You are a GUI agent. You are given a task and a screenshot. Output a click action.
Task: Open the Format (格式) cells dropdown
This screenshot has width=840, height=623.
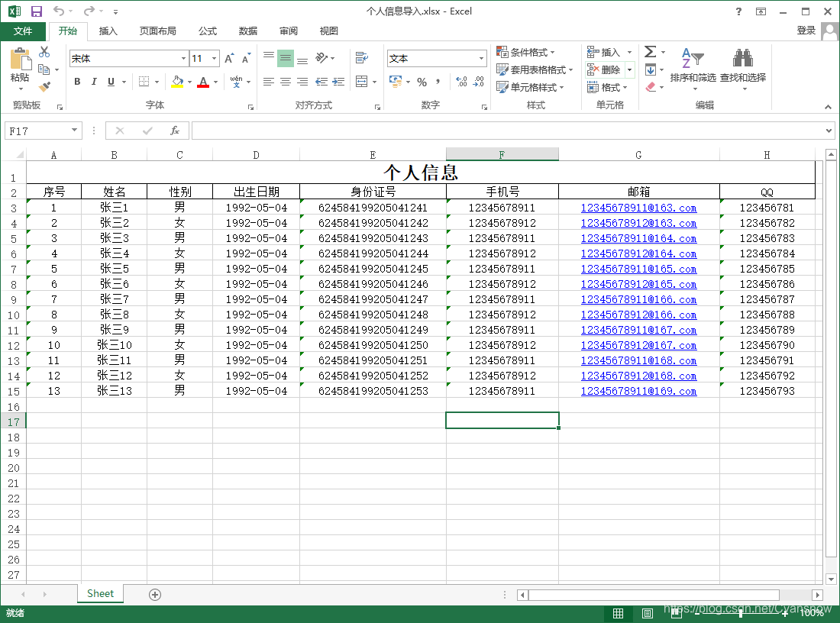(607, 87)
